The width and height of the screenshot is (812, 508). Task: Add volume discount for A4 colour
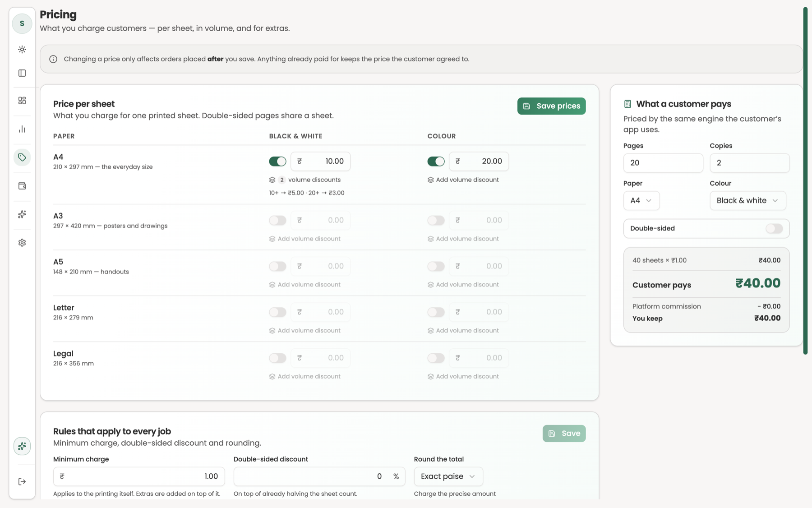(x=463, y=180)
